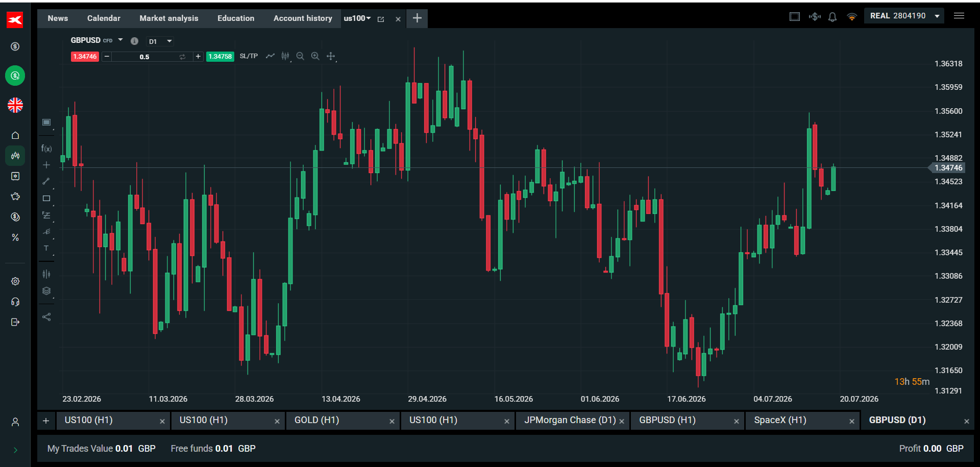The image size is (980, 467).
Task: Click the red XTB logo icon
Action: pos(15,20)
